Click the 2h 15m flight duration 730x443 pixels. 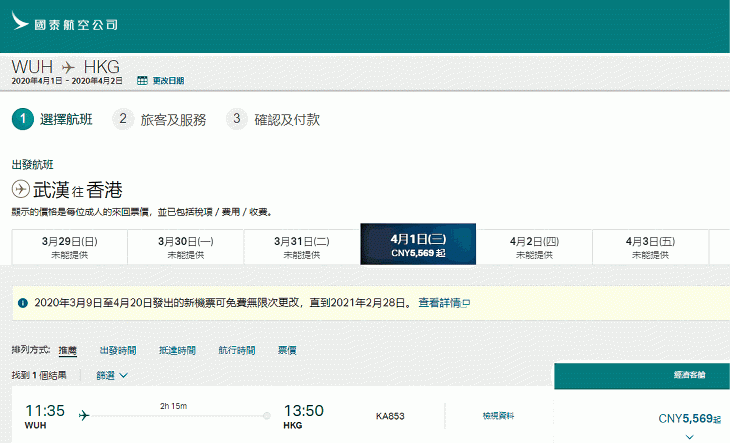(173, 406)
